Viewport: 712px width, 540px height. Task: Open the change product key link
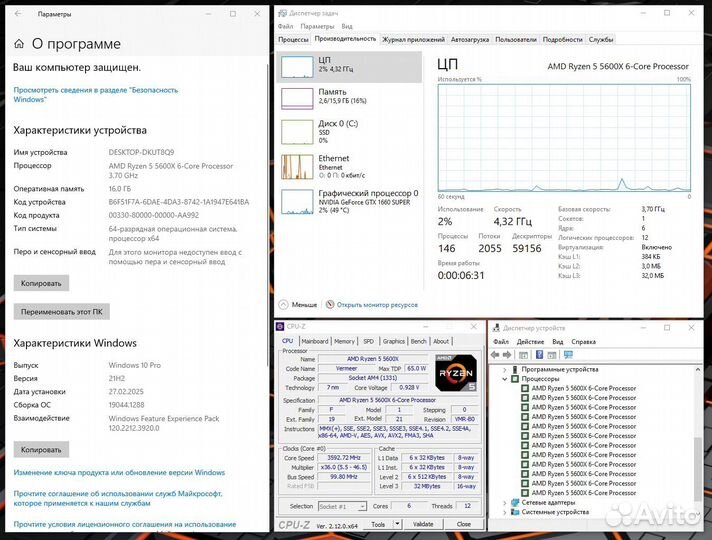(x=119, y=472)
